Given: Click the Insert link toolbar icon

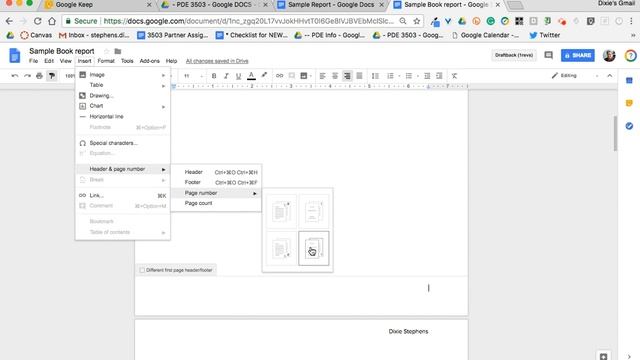Looking at the screenshot, I should (279, 76).
